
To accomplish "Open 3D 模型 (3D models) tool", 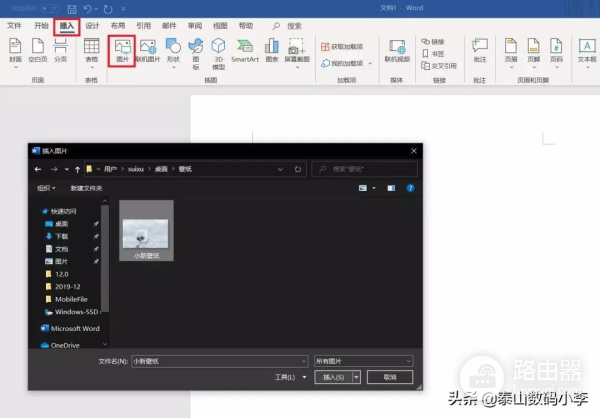I will click(218, 49).
